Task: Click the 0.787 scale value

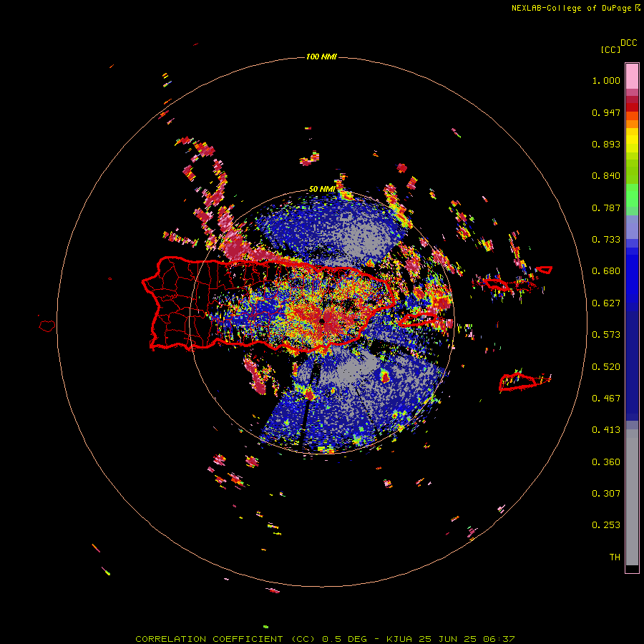Action: click(606, 208)
